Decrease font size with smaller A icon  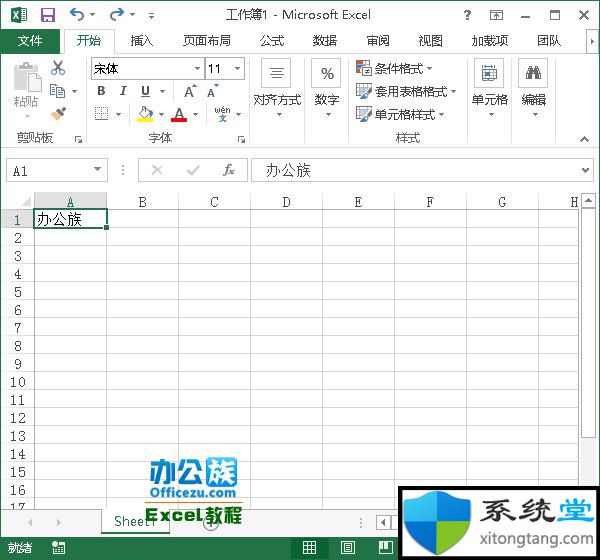point(212,91)
